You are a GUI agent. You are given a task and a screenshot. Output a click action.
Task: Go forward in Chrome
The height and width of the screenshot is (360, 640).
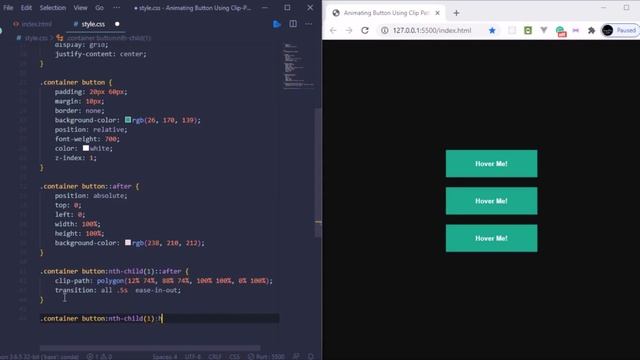[x=349, y=30]
